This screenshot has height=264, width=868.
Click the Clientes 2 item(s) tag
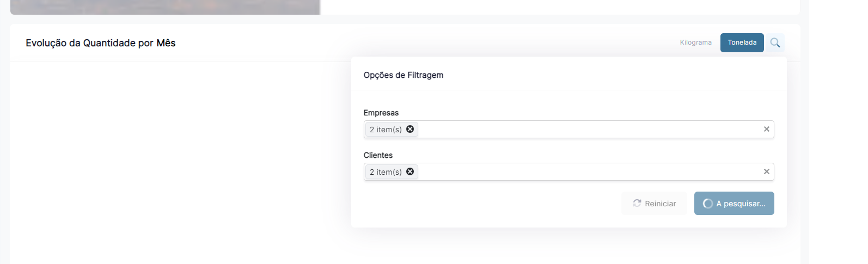click(386, 172)
